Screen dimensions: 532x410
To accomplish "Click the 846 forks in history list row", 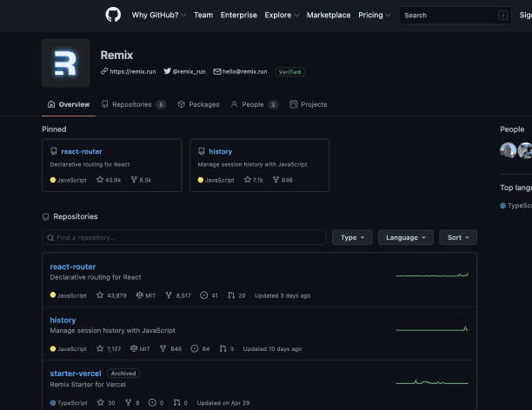I will (170, 348).
